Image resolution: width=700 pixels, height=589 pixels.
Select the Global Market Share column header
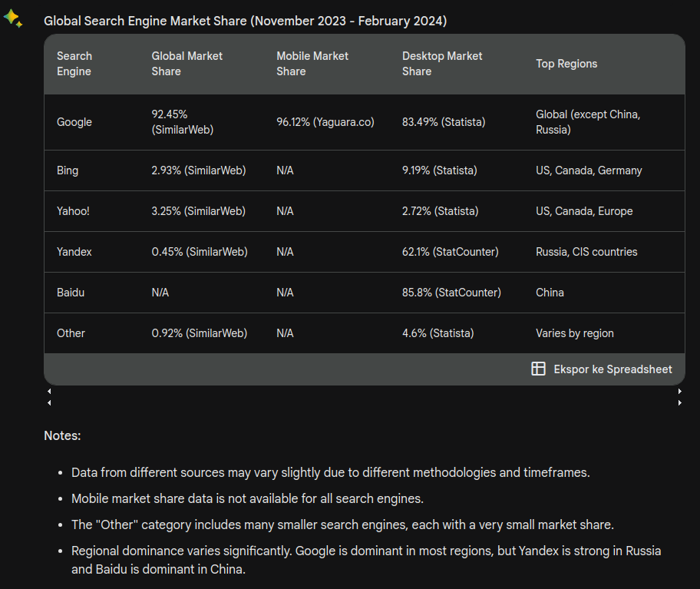click(187, 64)
